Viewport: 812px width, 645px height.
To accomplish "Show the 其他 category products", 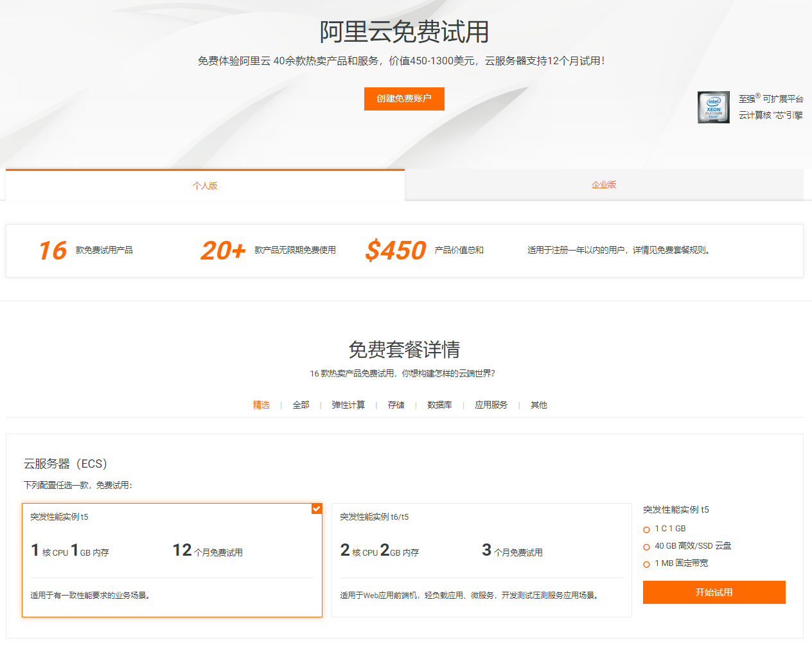I will (x=539, y=405).
